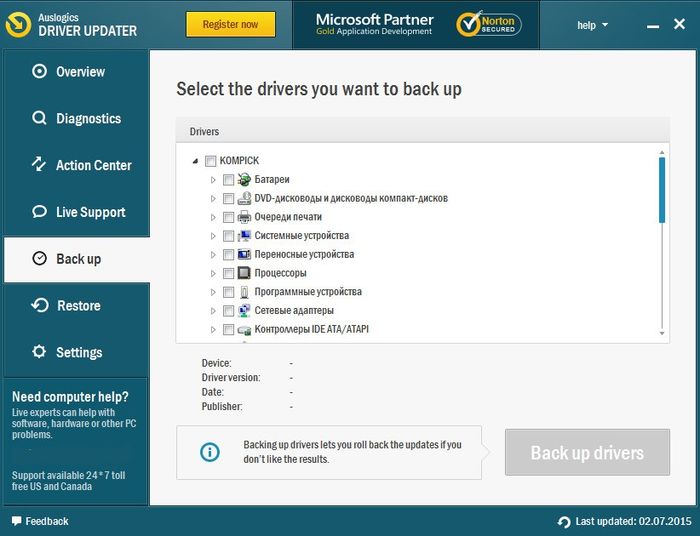Open the help dropdown menu
Image resolution: width=700 pixels, height=536 pixels.
tap(592, 25)
